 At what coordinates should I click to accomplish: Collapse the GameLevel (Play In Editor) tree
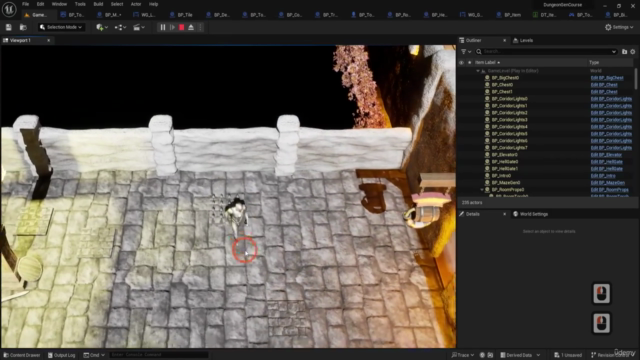(x=478, y=71)
